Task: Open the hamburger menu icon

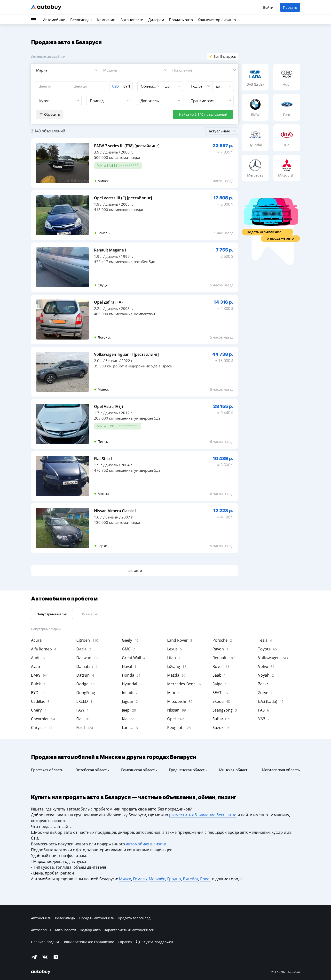Action: click(x=33, y=20)
